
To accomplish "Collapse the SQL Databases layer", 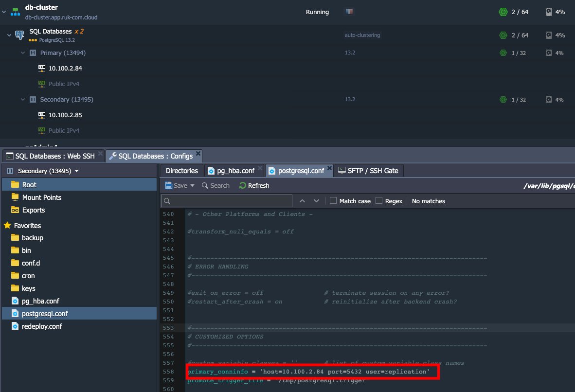I will tap(9, 35).
